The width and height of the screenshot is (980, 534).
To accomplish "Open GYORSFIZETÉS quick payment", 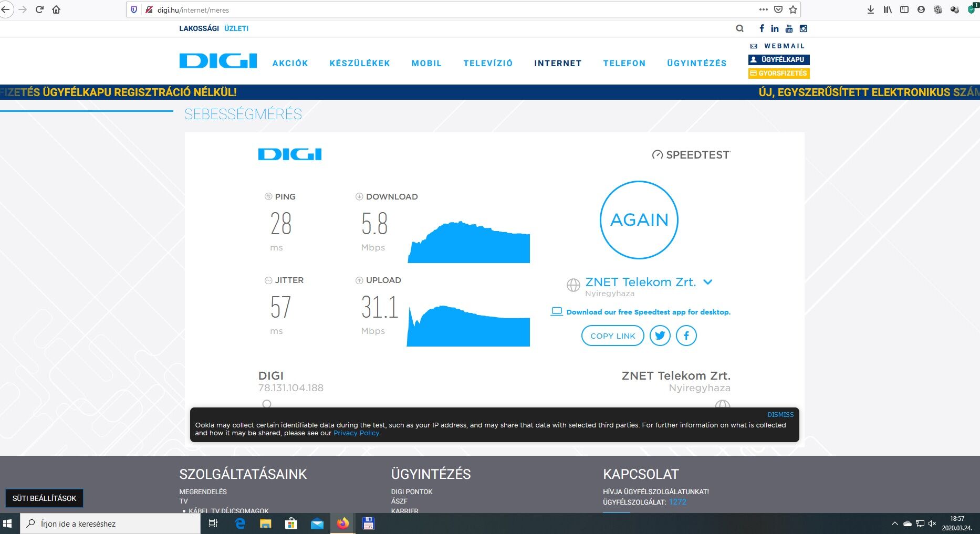I will 779,73.
